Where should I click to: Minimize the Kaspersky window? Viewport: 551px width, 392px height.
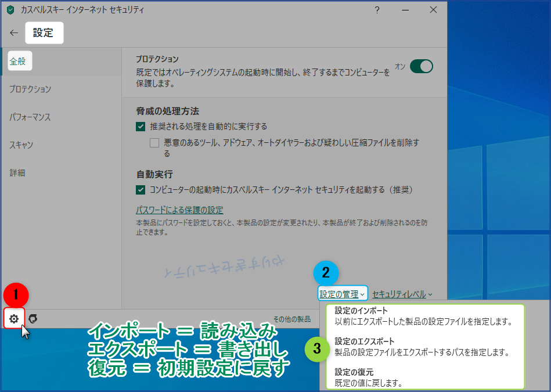tap(405, 10)
